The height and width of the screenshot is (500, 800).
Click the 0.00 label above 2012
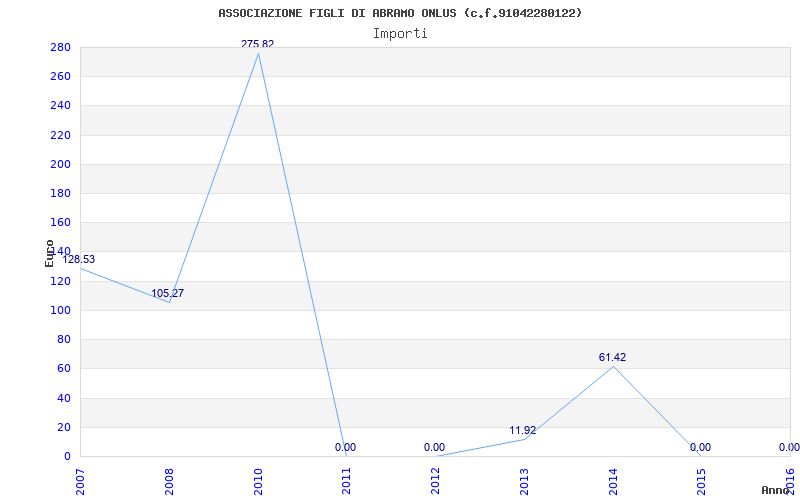434,447
